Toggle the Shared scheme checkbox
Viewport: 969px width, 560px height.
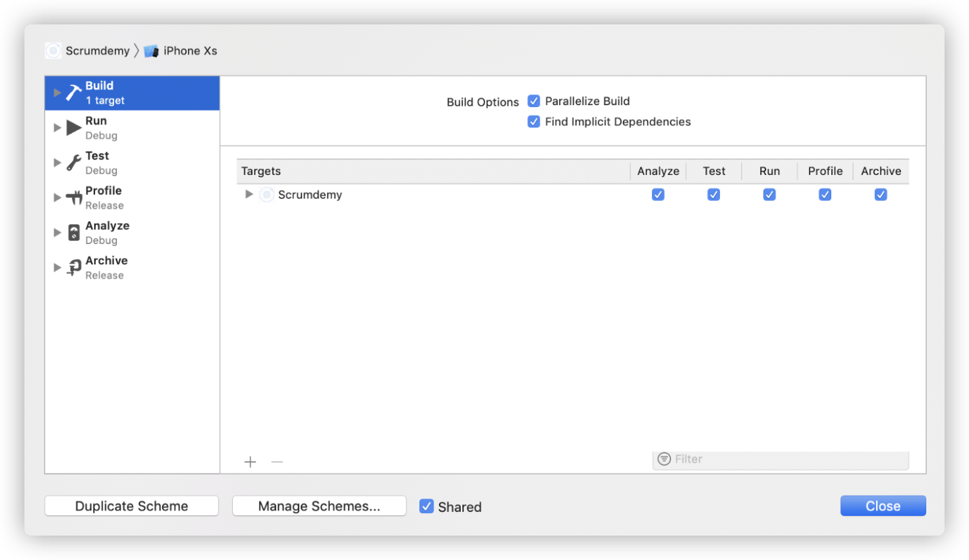426,506
